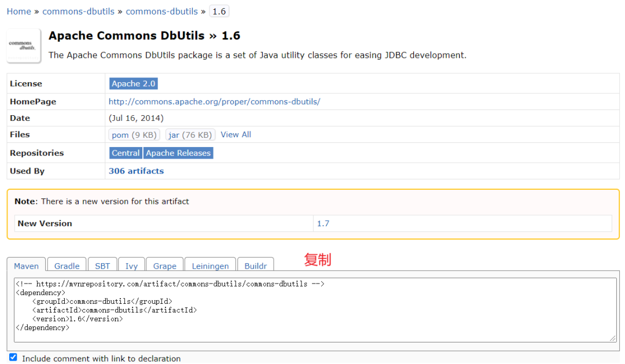
Task: Click the 1.6 version breadcrumb badge
Action: pos(219,12)
